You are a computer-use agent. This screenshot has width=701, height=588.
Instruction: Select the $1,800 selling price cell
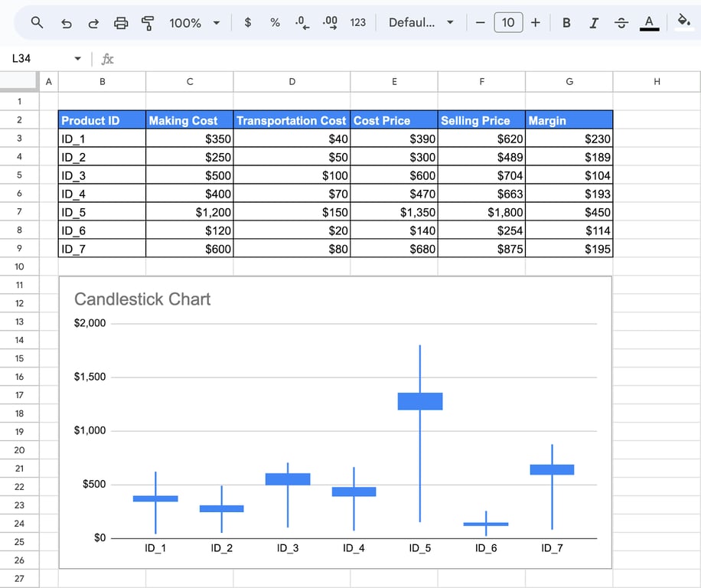pyautogui.click(x=481, y=212)
